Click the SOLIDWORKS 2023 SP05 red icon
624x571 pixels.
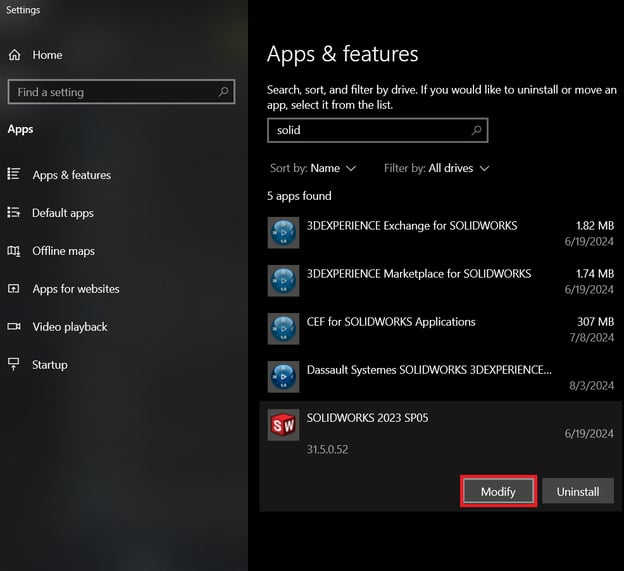284,425
